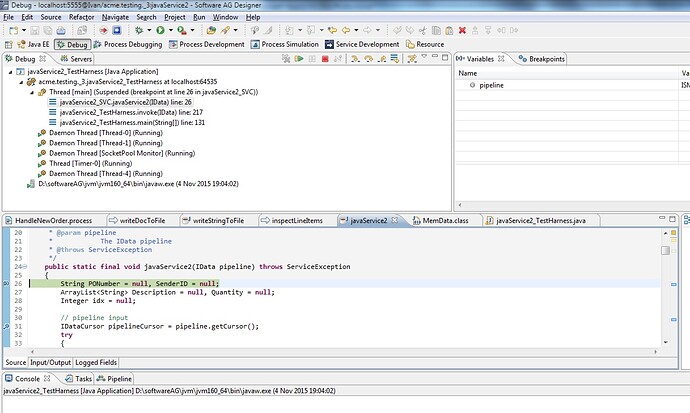Click the Print toolbar icon

(x=61, y=30)
